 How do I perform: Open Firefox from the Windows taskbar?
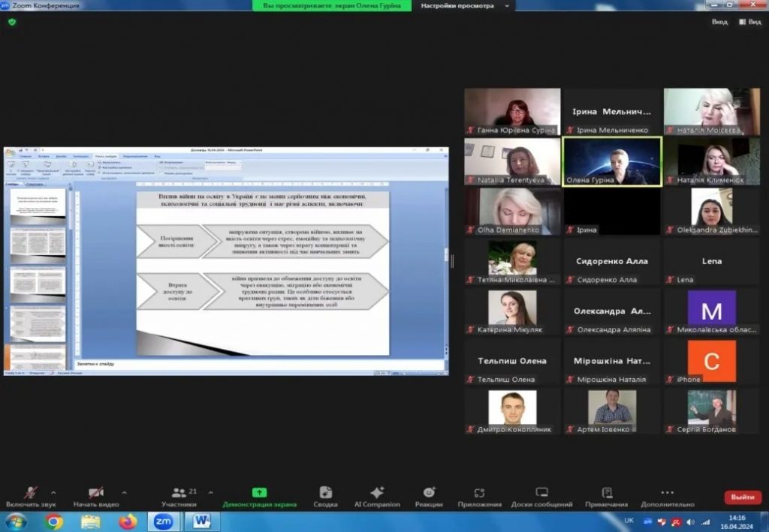128,521
